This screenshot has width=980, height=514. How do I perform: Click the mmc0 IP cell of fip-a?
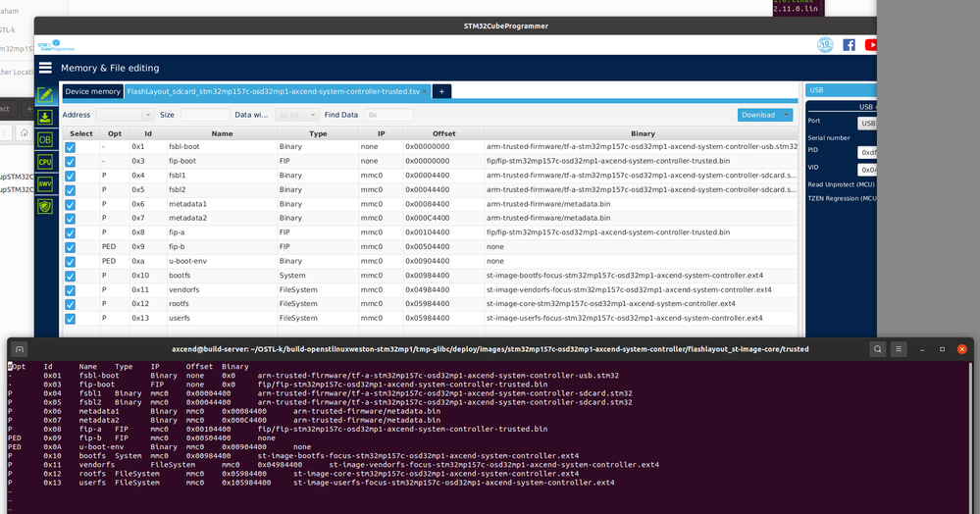(x=381, y=232)
